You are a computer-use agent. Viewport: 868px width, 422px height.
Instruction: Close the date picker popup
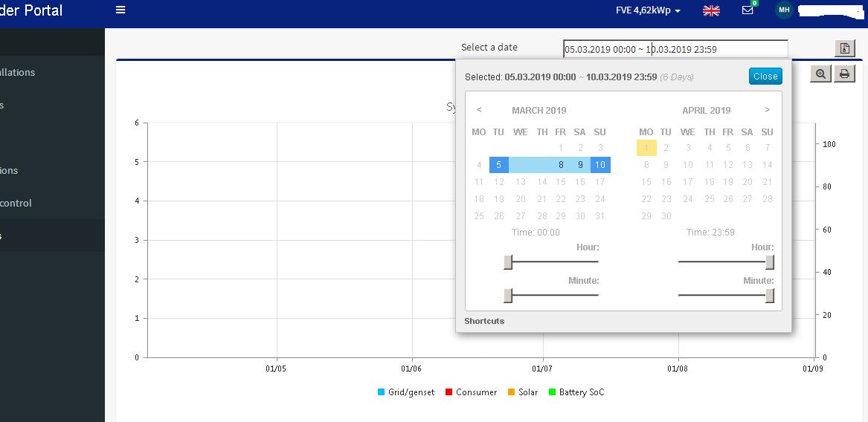[765, 77]
